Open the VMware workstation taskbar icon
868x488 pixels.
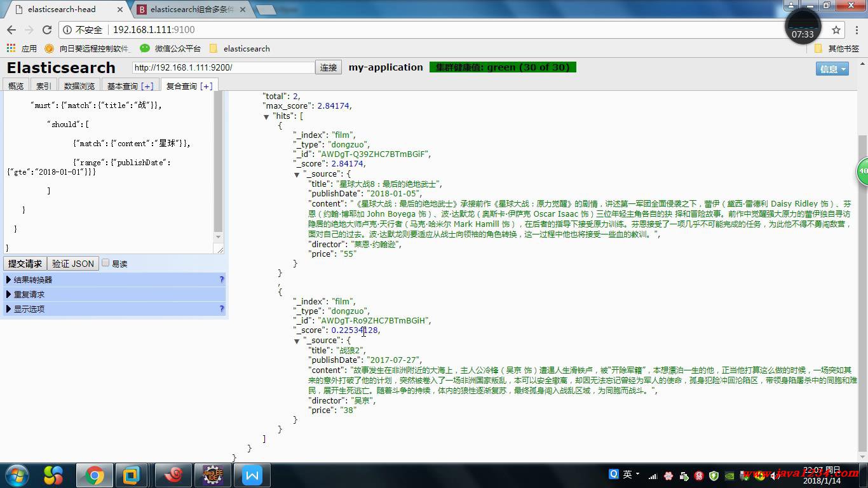point(132,475)
